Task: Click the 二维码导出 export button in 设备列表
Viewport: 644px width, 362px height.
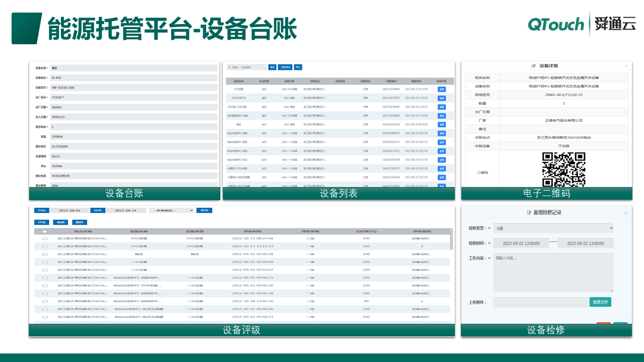Action: pyautogui.click(x=285, y=67)
